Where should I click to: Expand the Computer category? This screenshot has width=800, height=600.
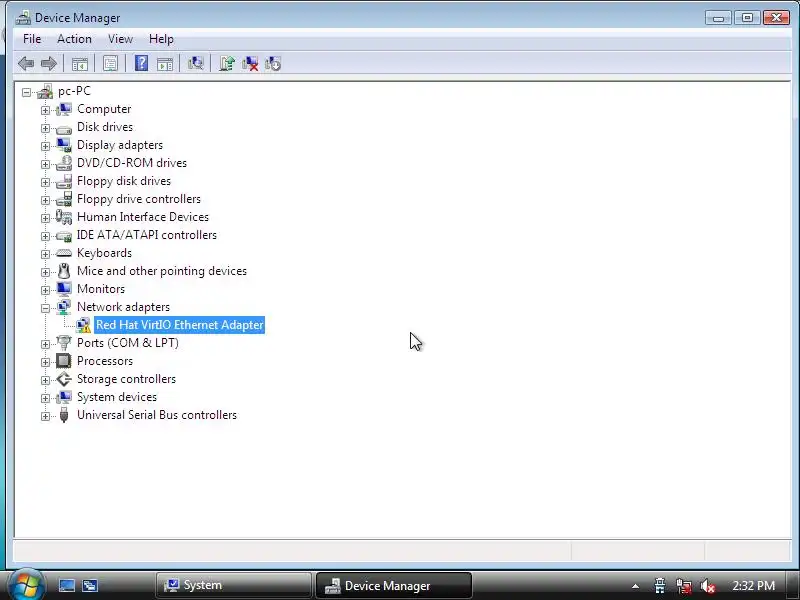pyautogui.click(x=45, y=110)
